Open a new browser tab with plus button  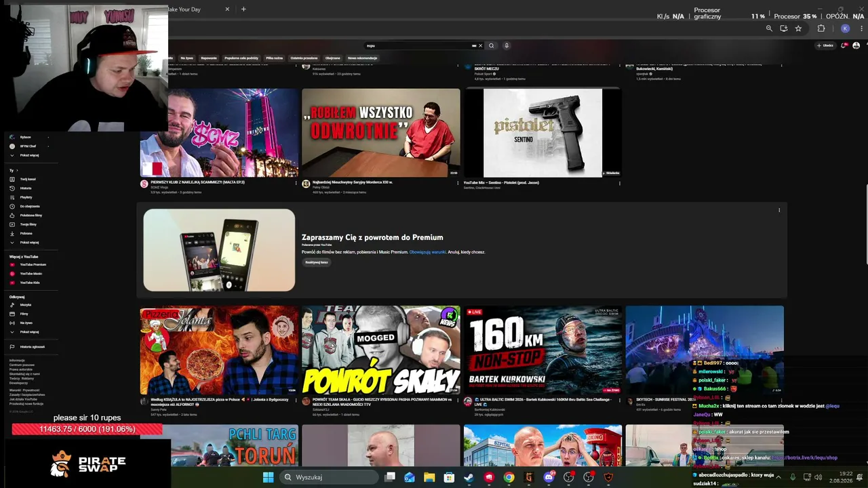(243, 9)
